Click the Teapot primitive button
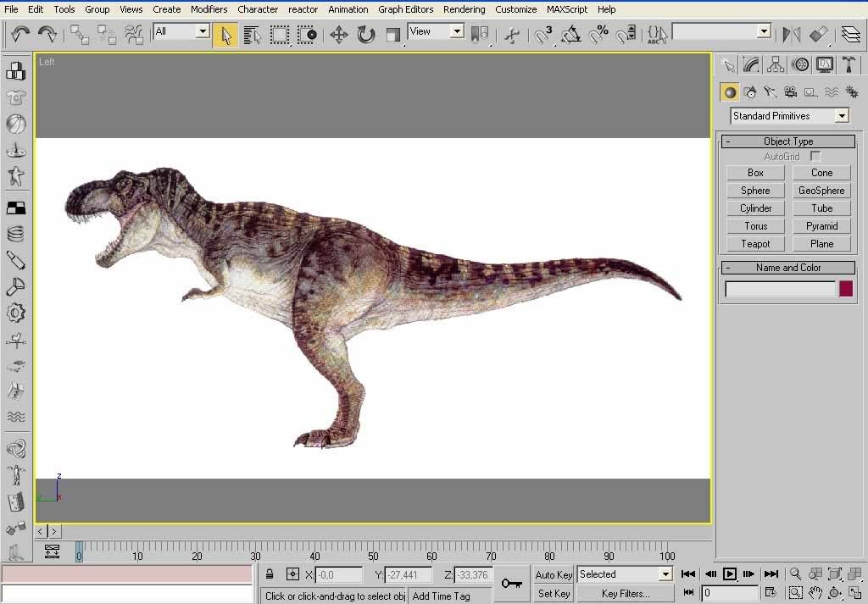Screen dimensions: 868x604 pos(755,244)
